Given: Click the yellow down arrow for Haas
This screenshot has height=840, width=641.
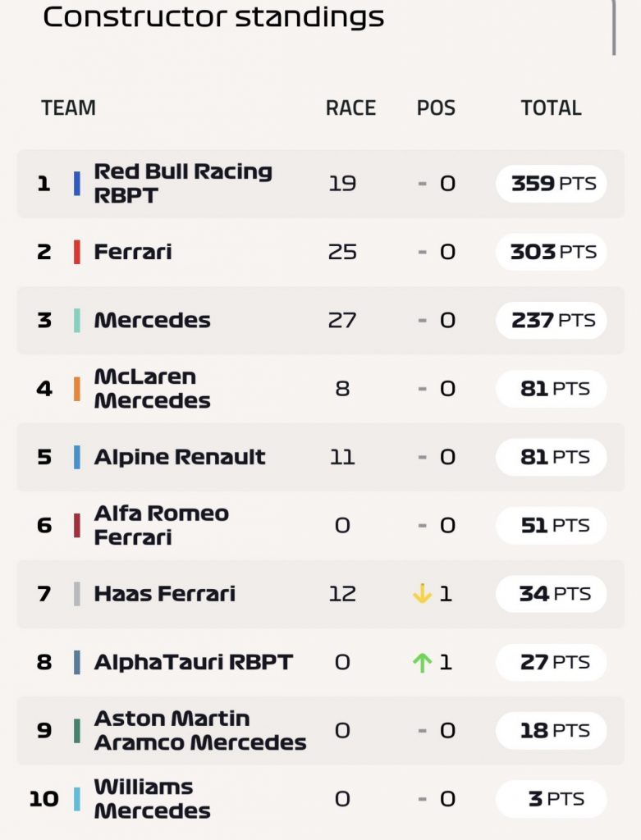Looking at the screenshot, I should (x=423, y=594).
